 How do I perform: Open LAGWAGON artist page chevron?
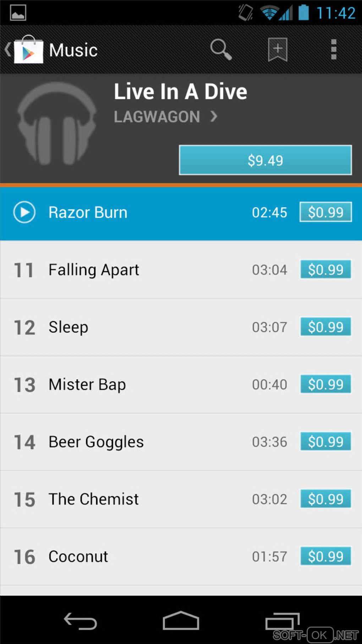pyautogui.click(x=214, y=117)
